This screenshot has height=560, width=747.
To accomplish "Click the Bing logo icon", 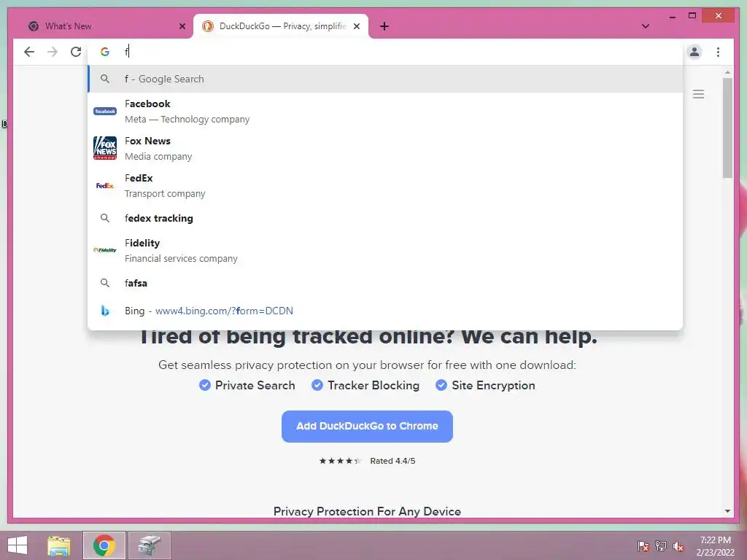I will coord(105,311).
